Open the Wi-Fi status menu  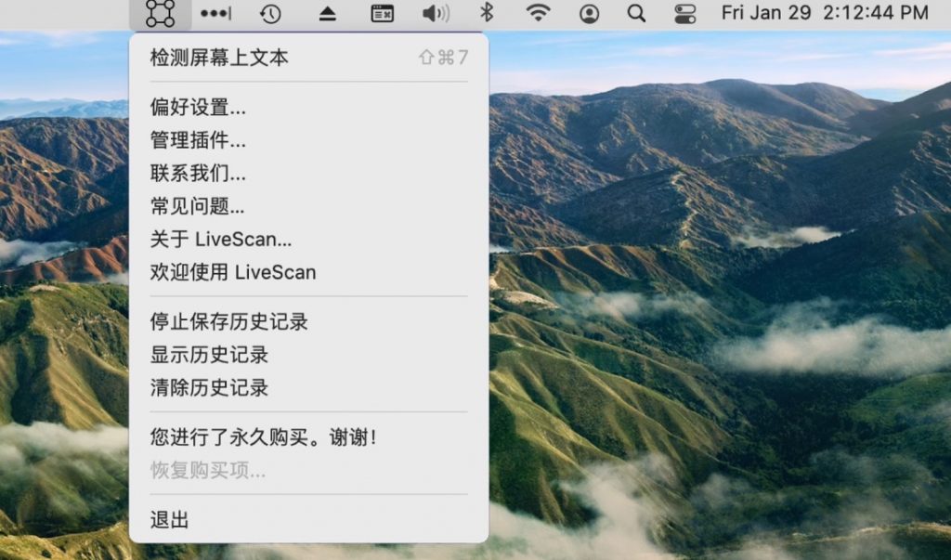tap(538, 13)
